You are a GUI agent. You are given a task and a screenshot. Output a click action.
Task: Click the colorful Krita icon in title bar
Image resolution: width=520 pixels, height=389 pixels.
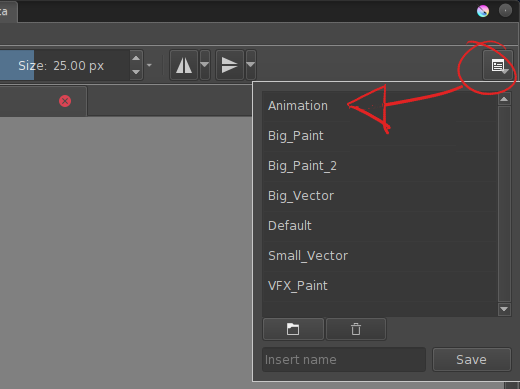coord(483,11)
